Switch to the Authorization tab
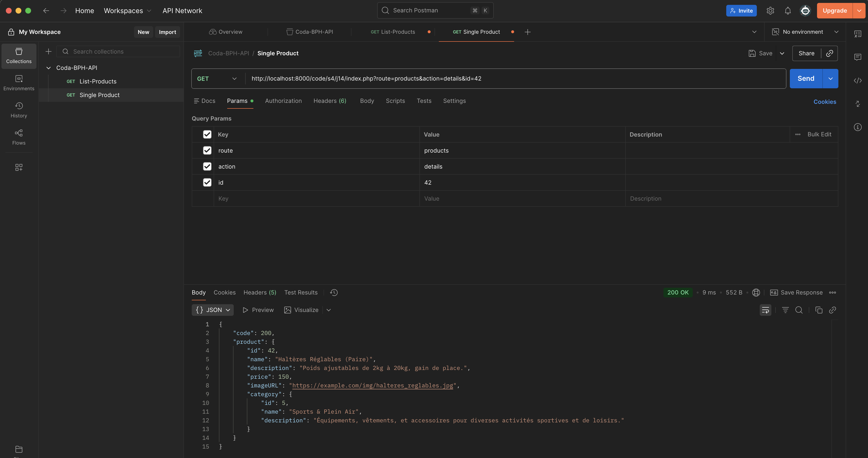Image resolution: width=868 pixels, height=458 pixels. coord(283,101)
